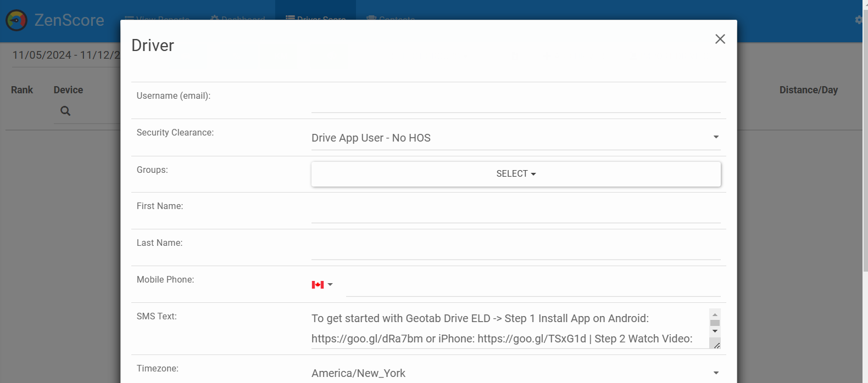
Task: Click the ZenScore brand title
Action: coord(69,20)
